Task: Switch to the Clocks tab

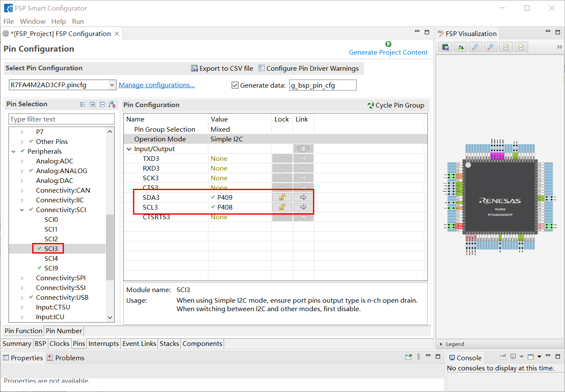Action: 59,344
